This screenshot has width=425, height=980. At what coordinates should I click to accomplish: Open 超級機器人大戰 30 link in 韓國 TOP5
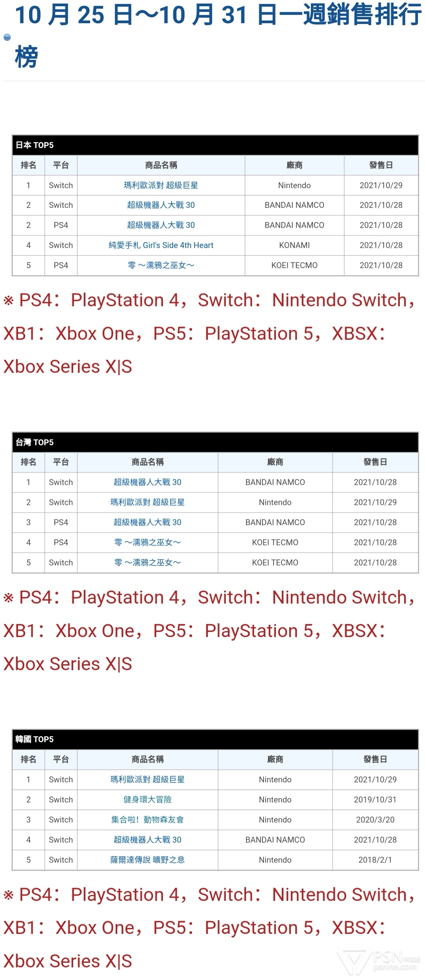pos(148,840)
